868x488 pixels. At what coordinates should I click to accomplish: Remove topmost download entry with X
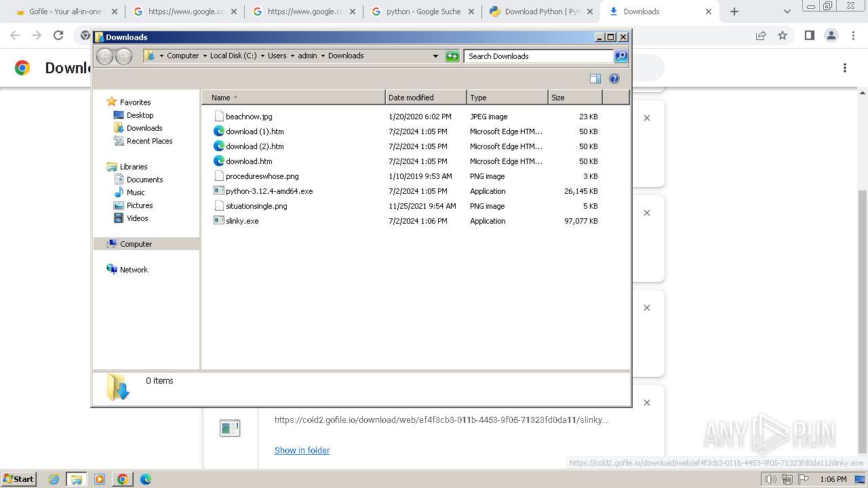[x=647, y=118]
